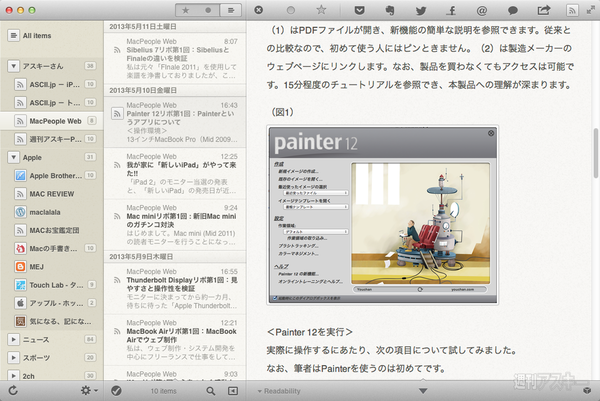The height and width of the screenshot is (401, 600).
Task: Open Macの手書き... feed
Action: coord(52,248)
